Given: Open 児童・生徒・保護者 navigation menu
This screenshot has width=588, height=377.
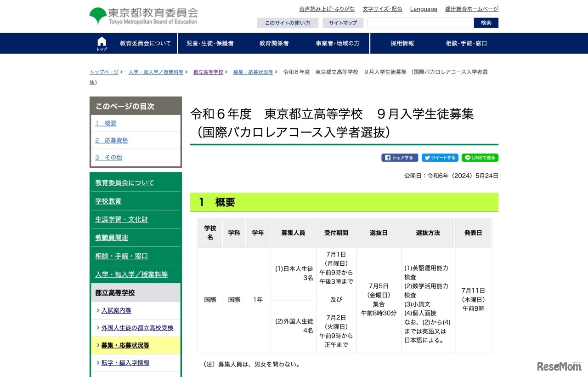Looking at the screenshot, I should (x=209, y=44).
